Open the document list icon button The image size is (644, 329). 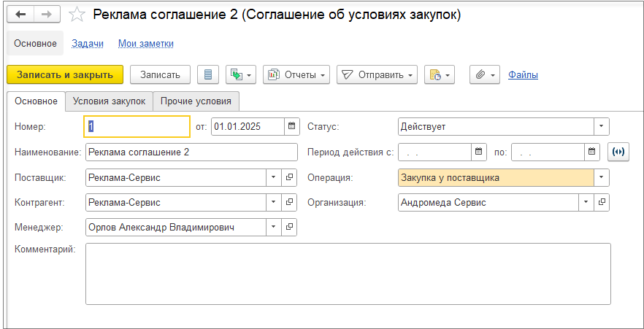pos(209,74)
